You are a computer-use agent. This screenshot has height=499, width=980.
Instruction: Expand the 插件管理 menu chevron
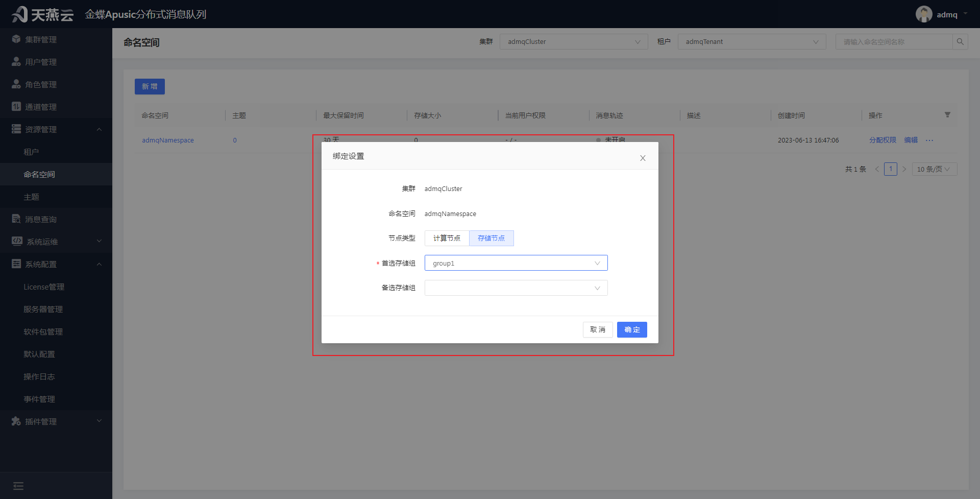click(x=99, y=421)
